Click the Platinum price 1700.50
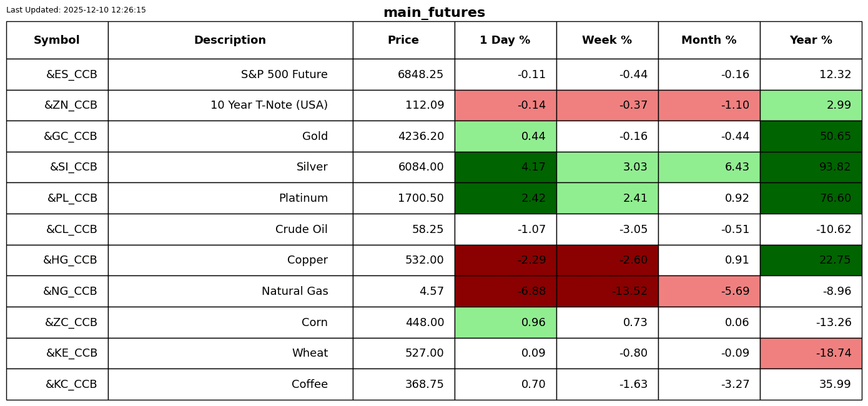 pos(420,199)
